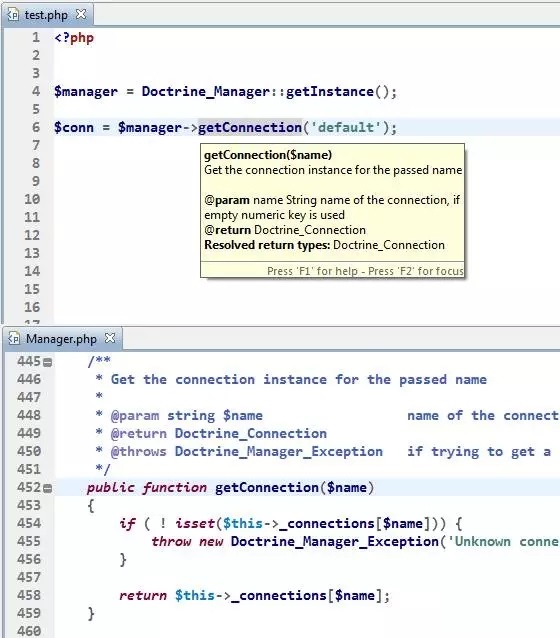The width and height of the screenshot is (560, 638).
Task: Close the Manager.php editor tab
Action: point(110,338)
